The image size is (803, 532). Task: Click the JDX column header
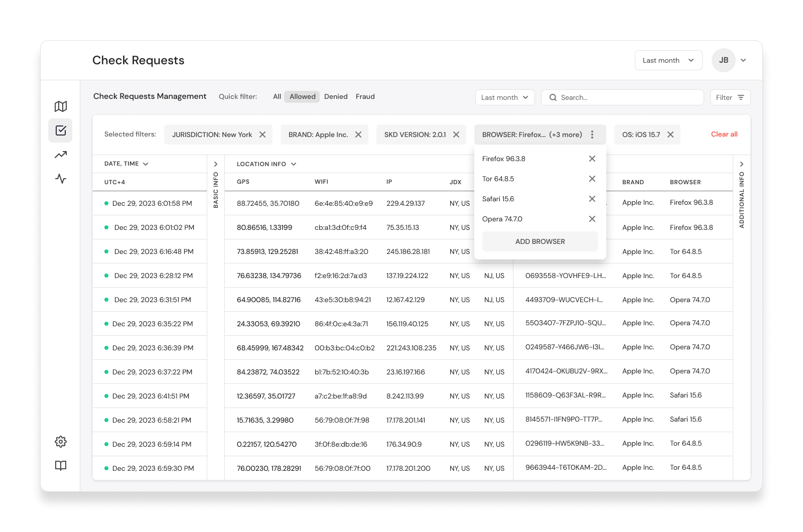click(455, 182)
